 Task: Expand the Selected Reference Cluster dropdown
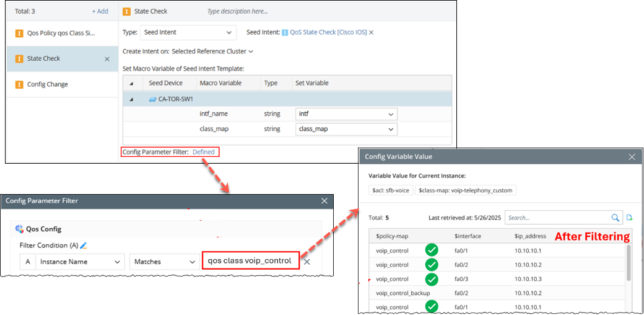pyautogui.click(x=212, y=51)
